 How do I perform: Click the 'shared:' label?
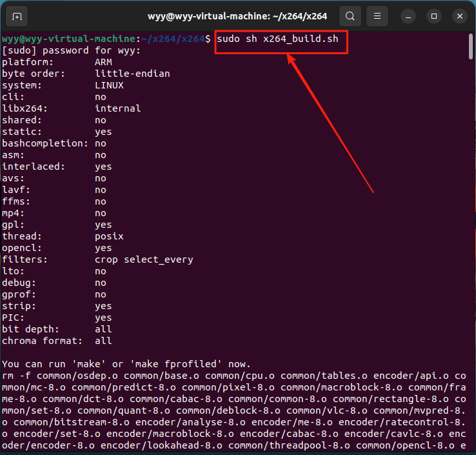tap(22, 120)
